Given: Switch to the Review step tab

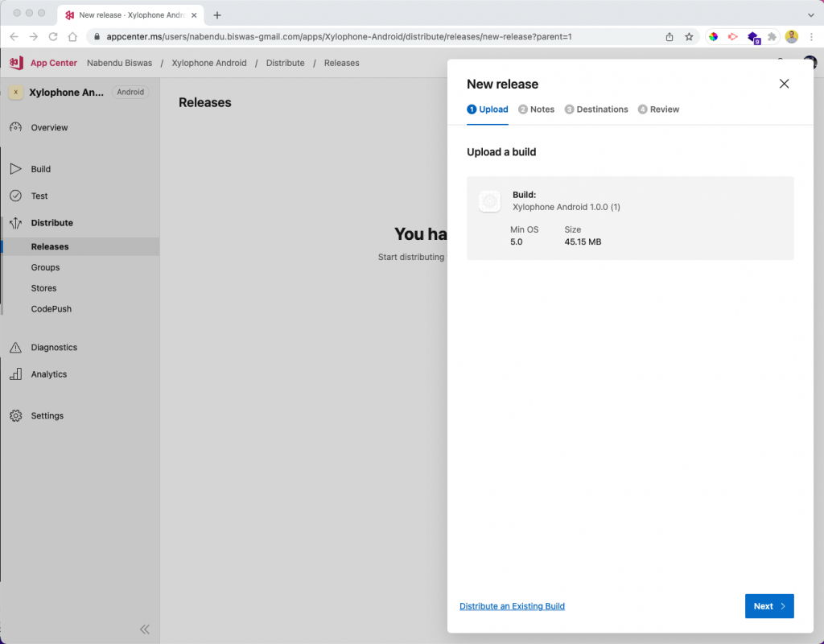Looking at the screenshot, I should click(x=658, y=109).
